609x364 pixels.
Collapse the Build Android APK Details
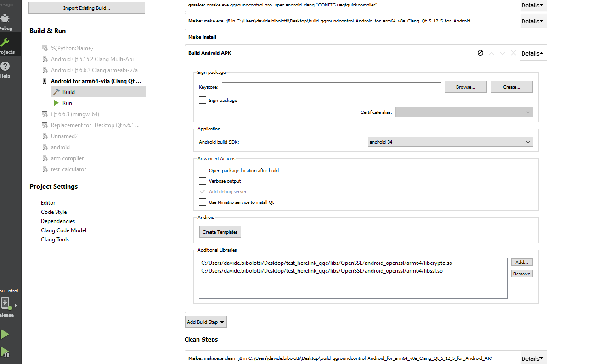pos(533,53)
